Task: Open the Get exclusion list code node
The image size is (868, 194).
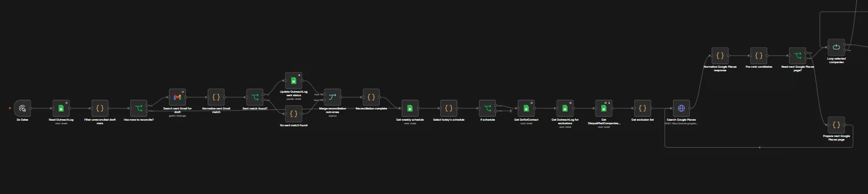Action: 642,108
